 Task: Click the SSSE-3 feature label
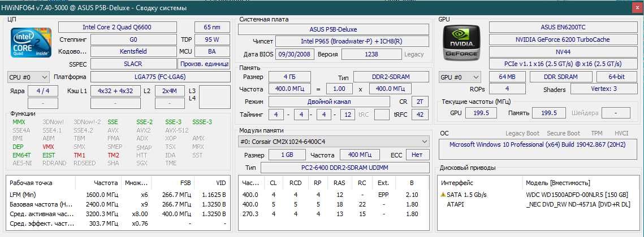point(202,122)
